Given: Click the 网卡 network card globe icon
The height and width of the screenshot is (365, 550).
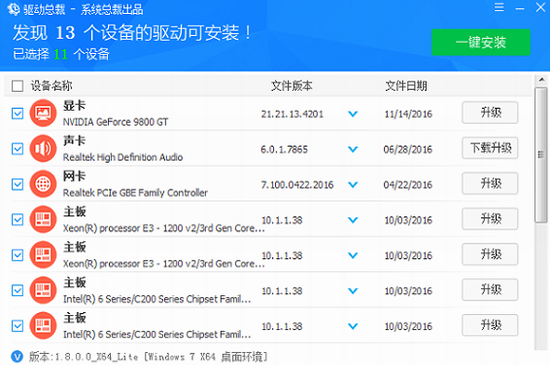Looking at the screenshot, I should (x=43, y=184).
